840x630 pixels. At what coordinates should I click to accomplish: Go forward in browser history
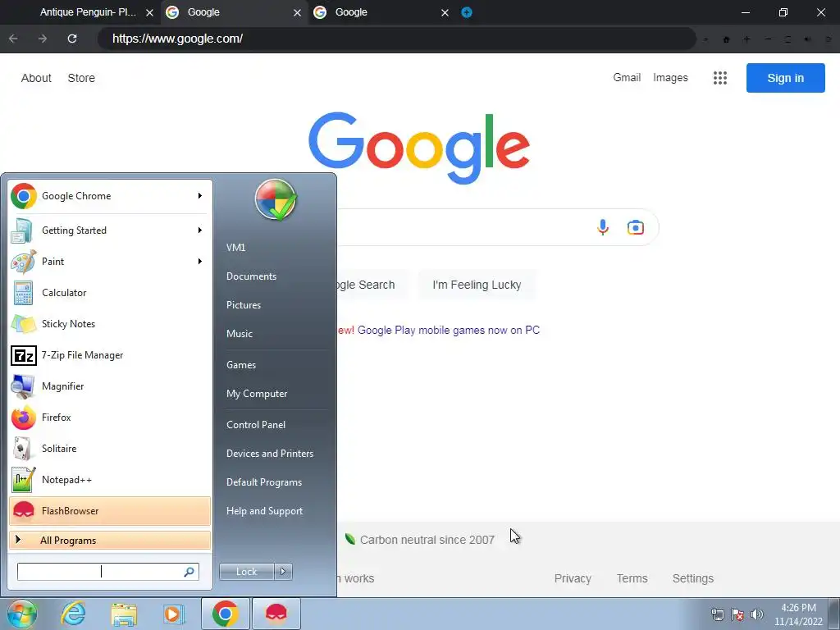(x=43, y=39)
